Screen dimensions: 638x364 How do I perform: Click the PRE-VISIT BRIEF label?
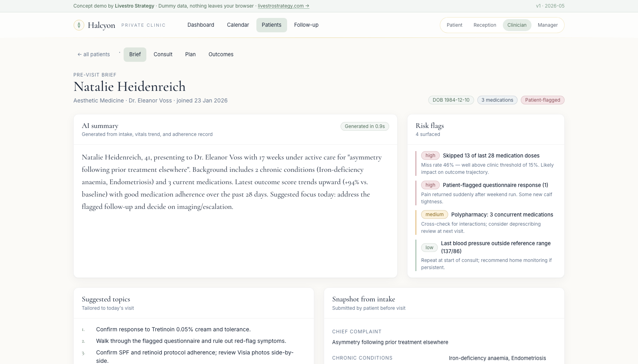[95, 75]
